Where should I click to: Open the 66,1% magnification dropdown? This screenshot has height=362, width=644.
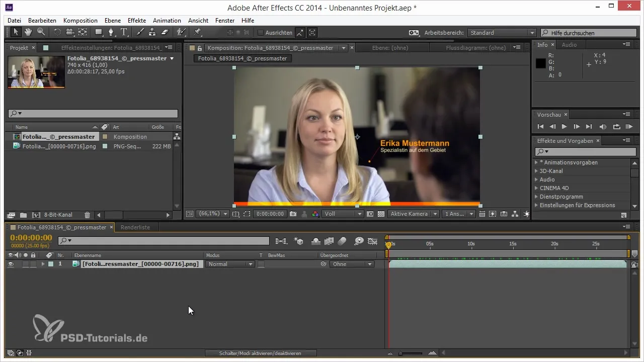point(212,214)
